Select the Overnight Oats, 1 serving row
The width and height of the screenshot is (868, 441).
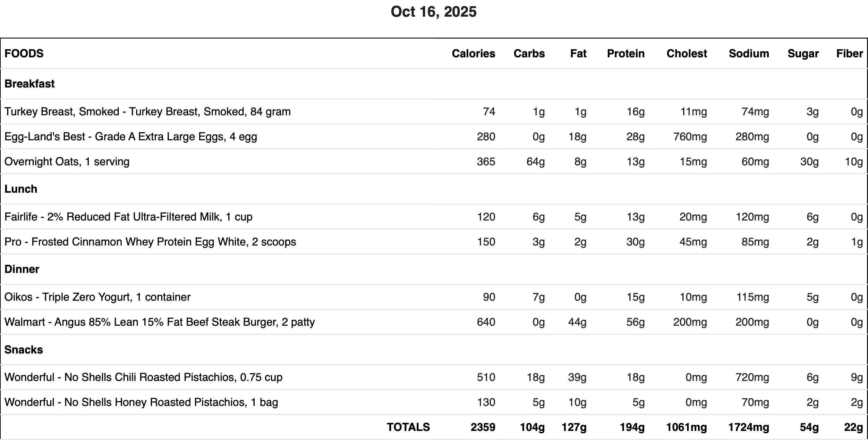click(434, 161)
